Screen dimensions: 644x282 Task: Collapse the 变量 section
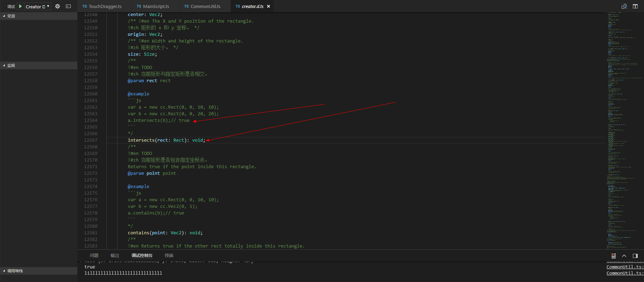(x=11, y=16)
